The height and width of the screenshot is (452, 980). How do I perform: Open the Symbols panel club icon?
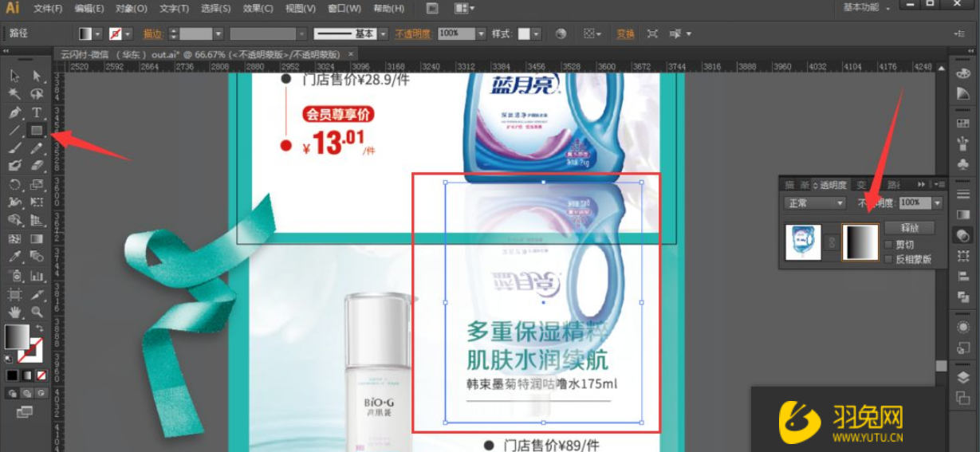pos(962,163)
